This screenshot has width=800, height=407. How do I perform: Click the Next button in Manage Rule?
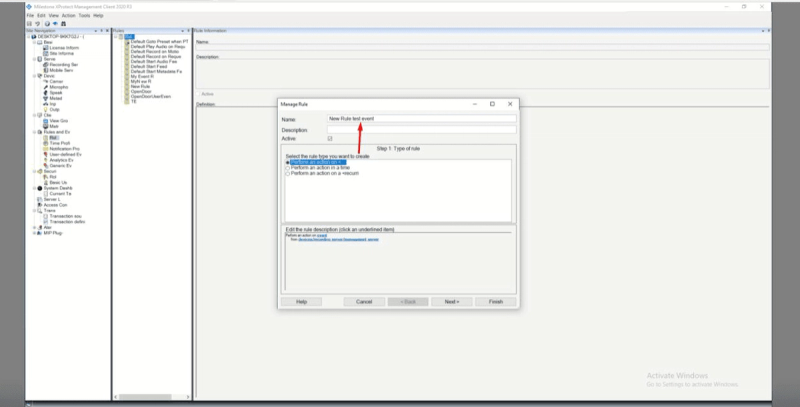[x=452, y=302]
